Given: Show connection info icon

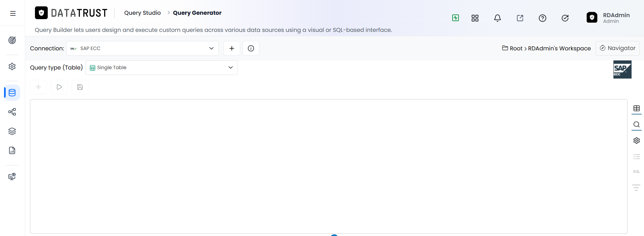Looking at the screenshot, I should (x=251, y=48).
